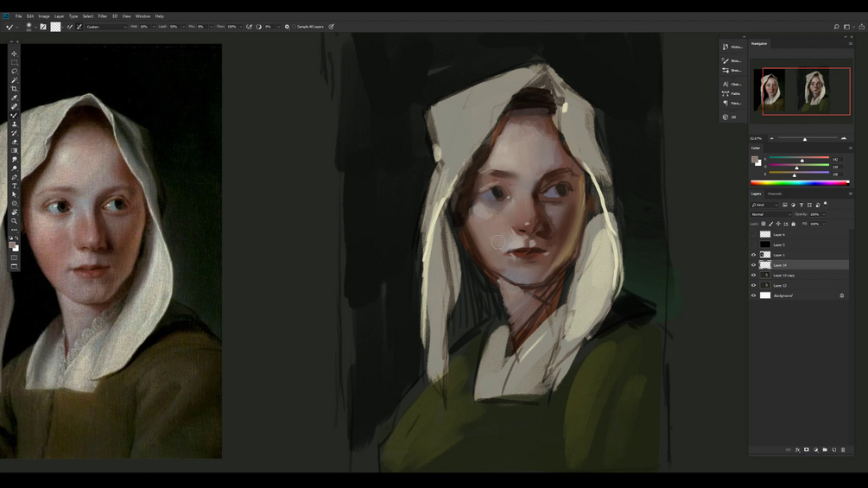
Task: Open Layers panel options menu
Action: click(850, 193)
